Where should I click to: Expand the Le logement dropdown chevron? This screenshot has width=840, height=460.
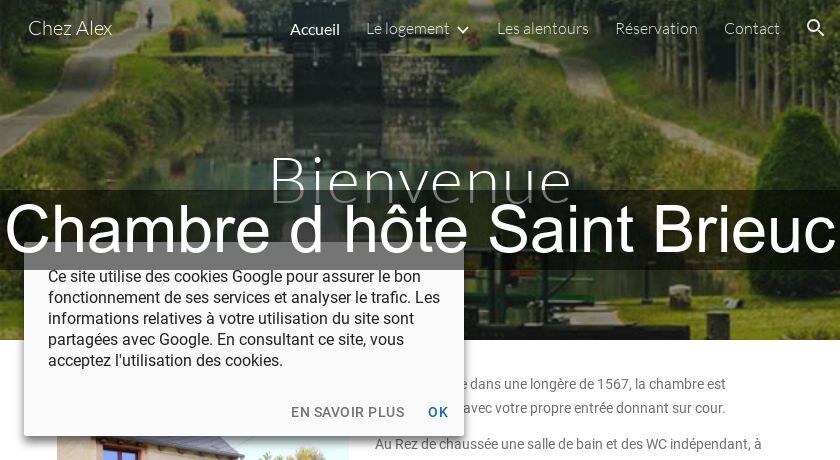click(463, 30)
